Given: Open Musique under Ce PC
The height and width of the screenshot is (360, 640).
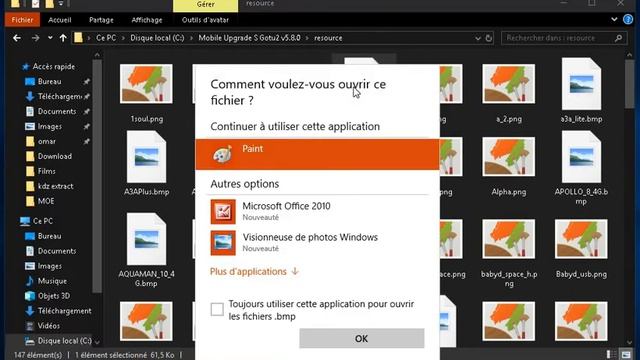Looking at the screenshot, I should click(x=52, y=281).
